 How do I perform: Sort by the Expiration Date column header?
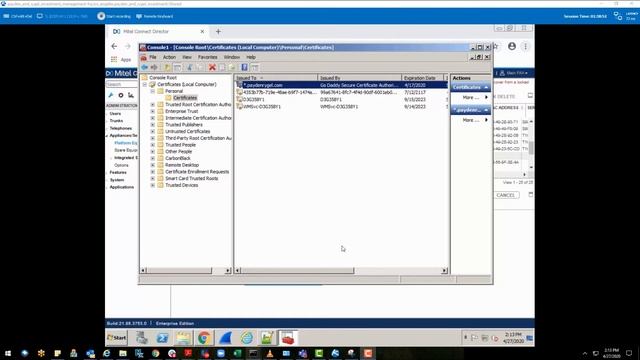click(423, 78)
